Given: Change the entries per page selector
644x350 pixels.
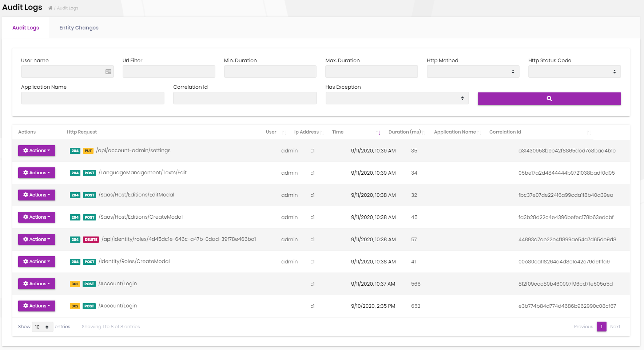Looking at the screenshot, I should (x=42, y=327).
